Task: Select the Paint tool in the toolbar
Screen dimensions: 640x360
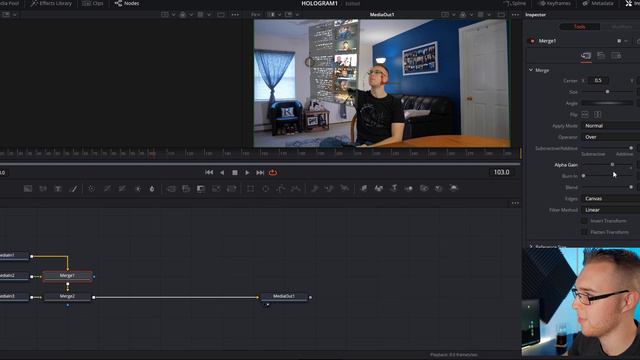Action: click(74, 189)
